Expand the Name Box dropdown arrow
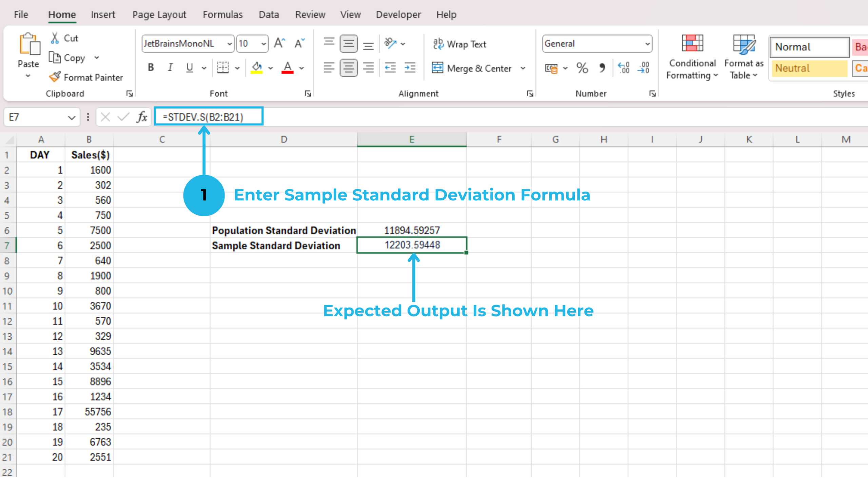The height and width of the screenshot is (478, 868). coord(71,118)
